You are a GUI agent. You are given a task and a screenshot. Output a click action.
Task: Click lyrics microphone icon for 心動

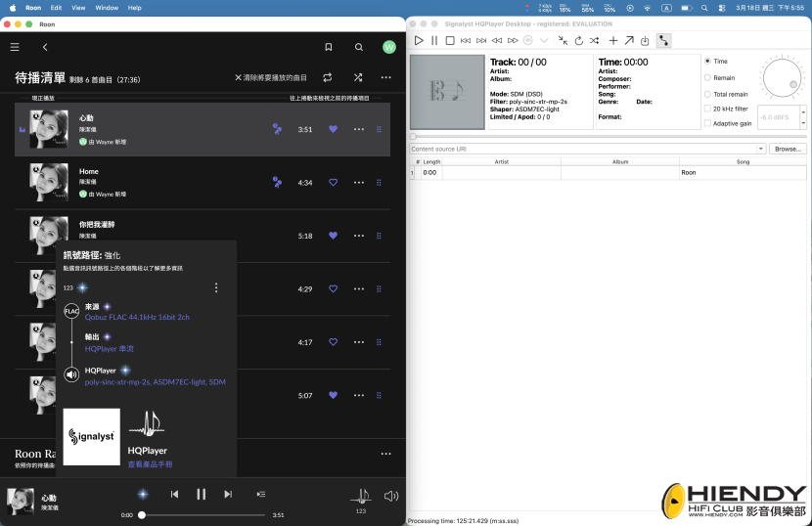point(277,129)
